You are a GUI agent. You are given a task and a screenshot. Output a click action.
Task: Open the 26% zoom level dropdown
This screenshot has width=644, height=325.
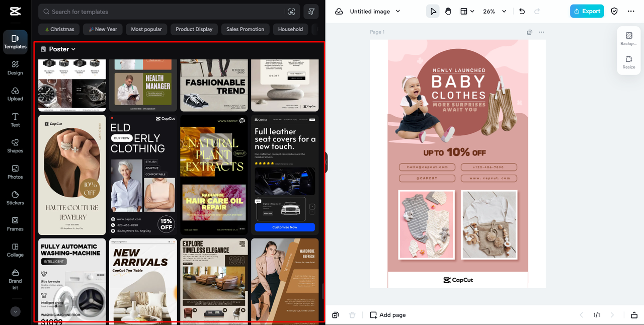pos(495,11)
